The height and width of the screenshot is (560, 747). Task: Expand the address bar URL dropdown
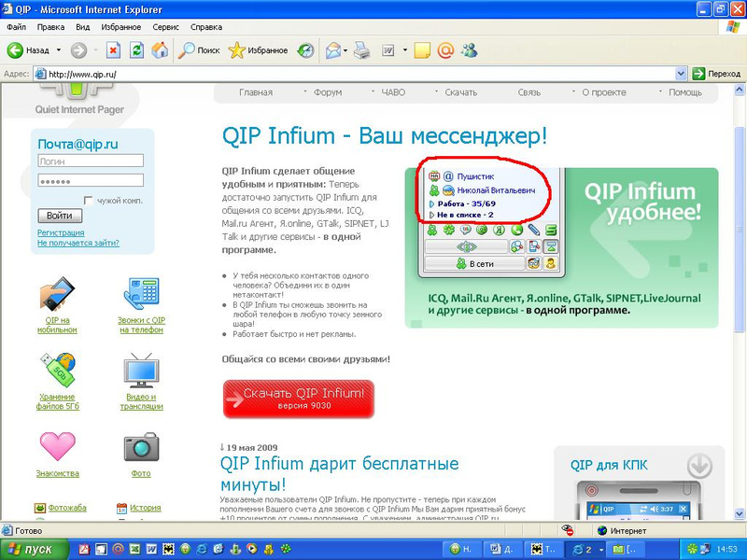click(x=681, y=73)
